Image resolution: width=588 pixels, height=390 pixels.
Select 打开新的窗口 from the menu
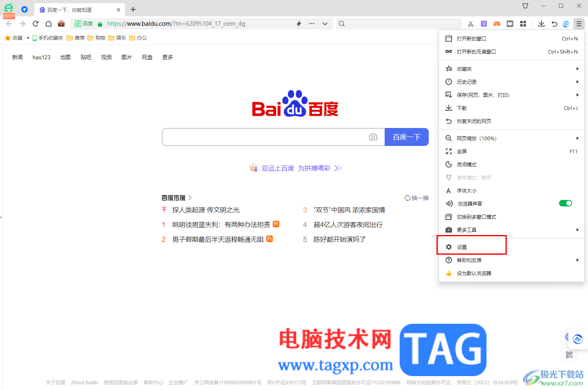(x=512, y=38)
